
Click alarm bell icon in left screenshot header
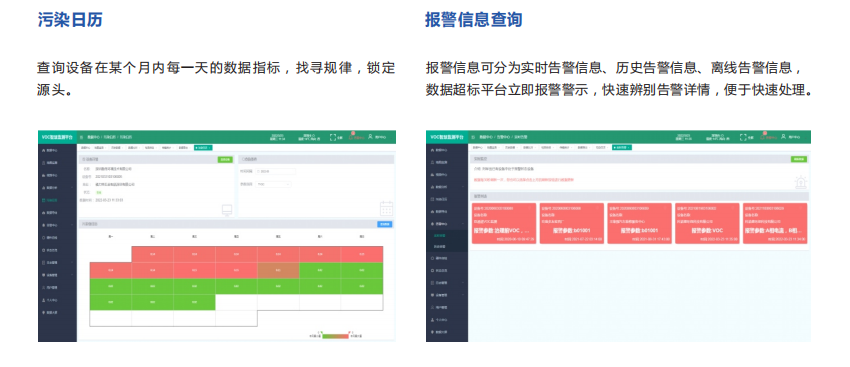pos(351,137)
